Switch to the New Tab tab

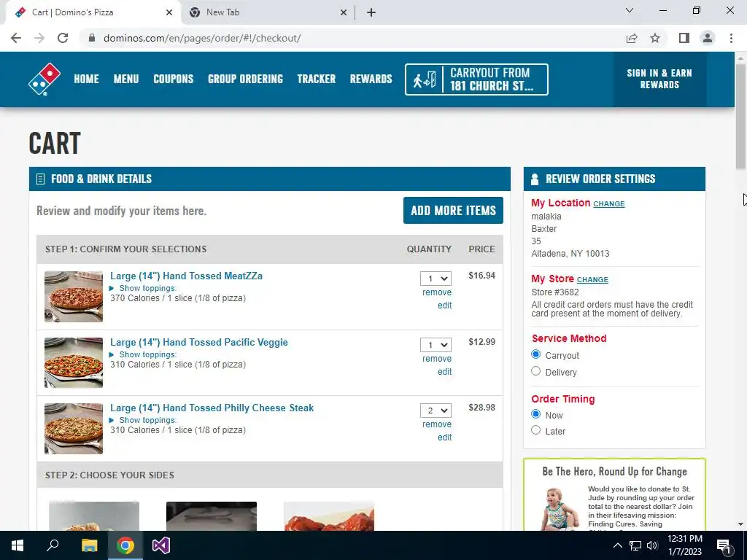(267, 12)
